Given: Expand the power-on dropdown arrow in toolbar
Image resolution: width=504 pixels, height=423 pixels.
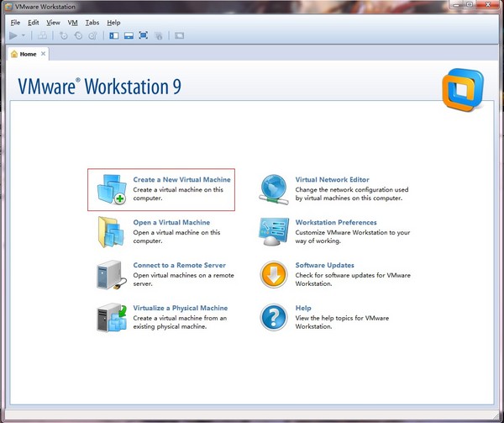Looking at the screenshot, I should pos(24,36).
